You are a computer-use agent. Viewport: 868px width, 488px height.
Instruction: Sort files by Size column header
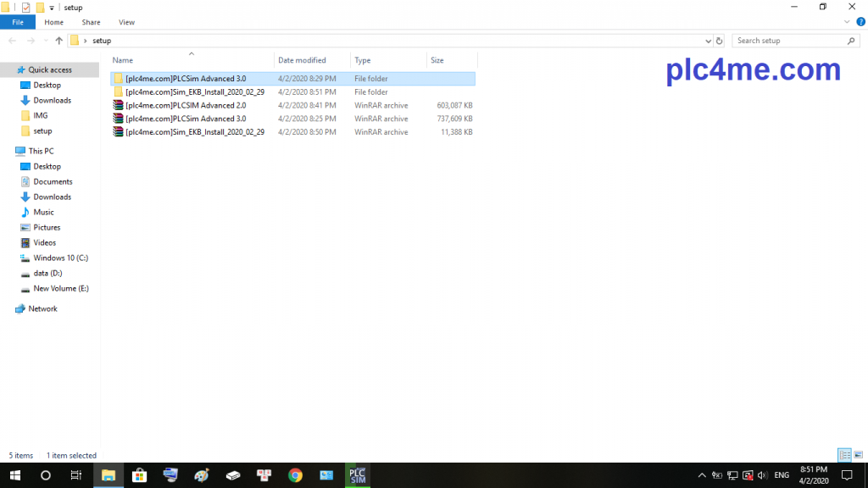click(437, 60)
